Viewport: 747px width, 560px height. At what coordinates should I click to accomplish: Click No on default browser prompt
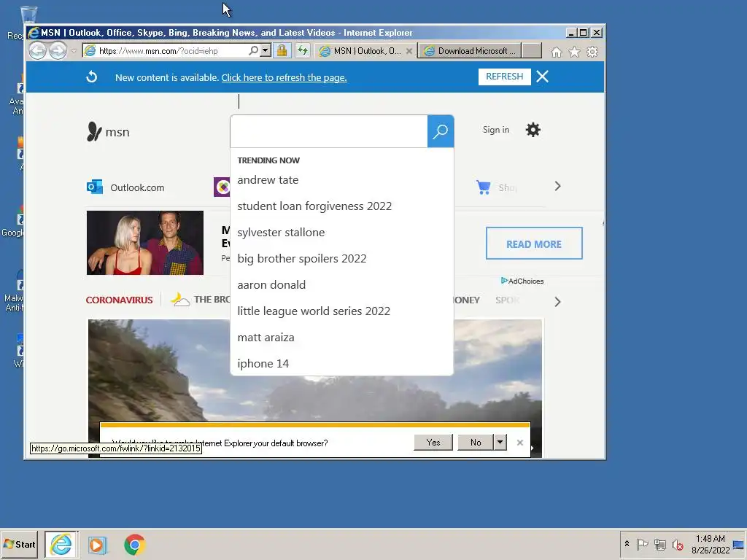click(476, 443)
